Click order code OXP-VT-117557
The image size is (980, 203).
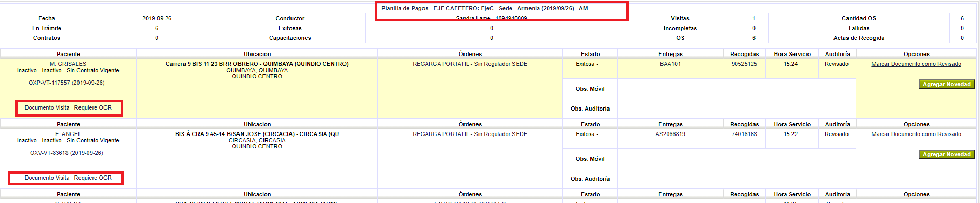[67, 83]
